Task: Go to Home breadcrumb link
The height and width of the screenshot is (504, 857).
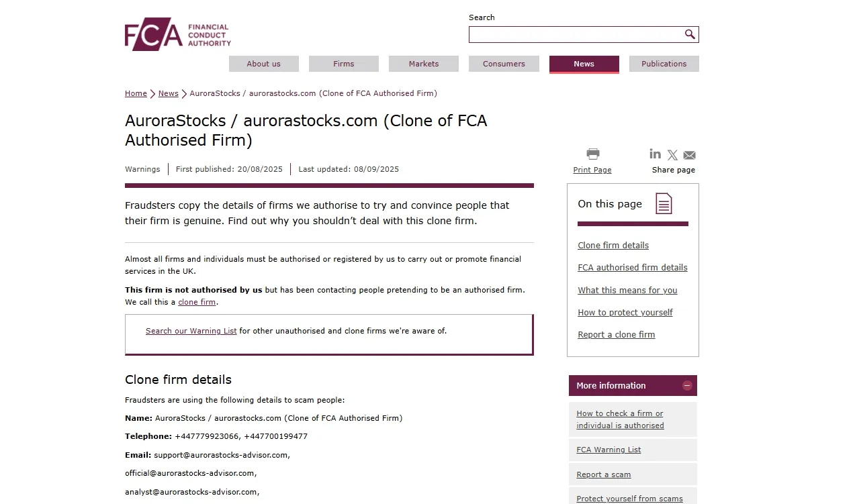Action: point(136,93)
